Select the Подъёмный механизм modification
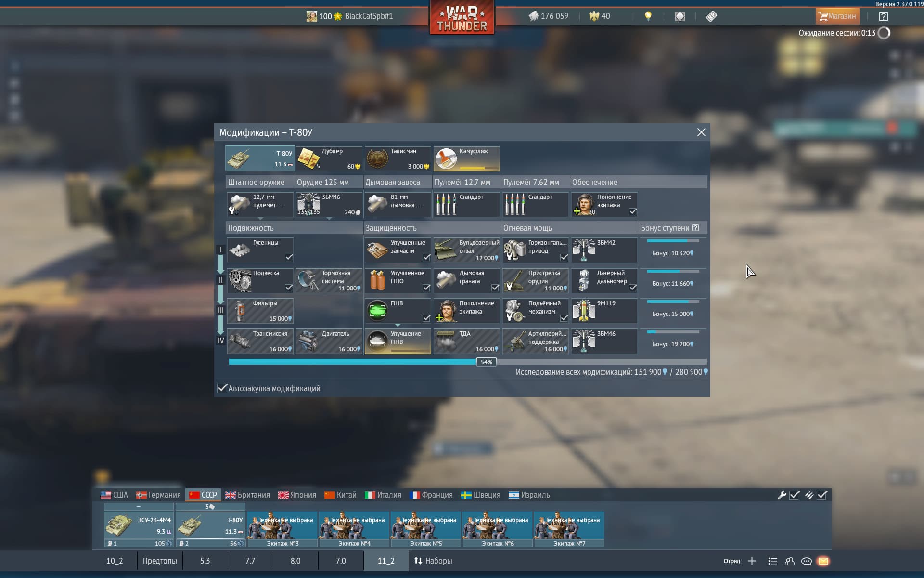924x578 pixels. pyautogui.click(x=535, y=311)
